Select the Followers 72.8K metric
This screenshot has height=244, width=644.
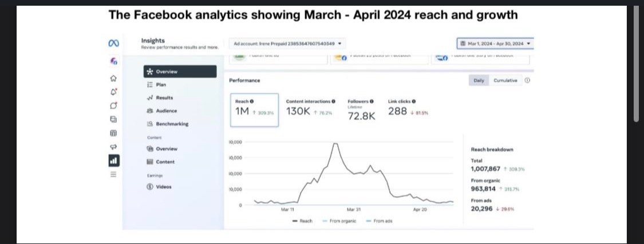tap(361, 110)
